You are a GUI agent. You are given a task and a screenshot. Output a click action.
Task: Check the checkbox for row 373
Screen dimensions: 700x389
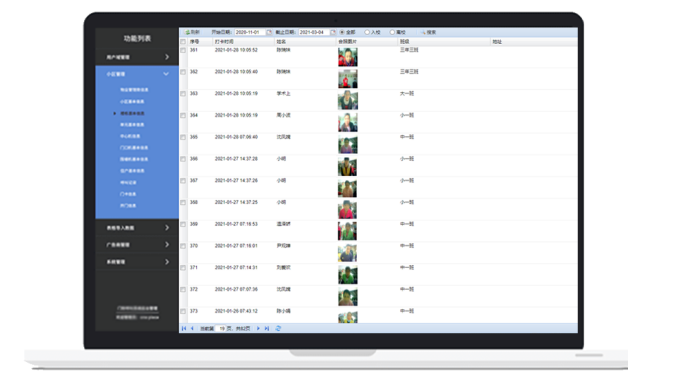pos(183,311)
